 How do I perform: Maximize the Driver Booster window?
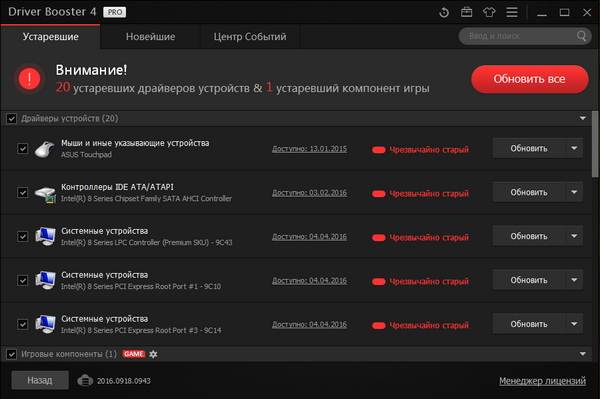click(564, 13)
